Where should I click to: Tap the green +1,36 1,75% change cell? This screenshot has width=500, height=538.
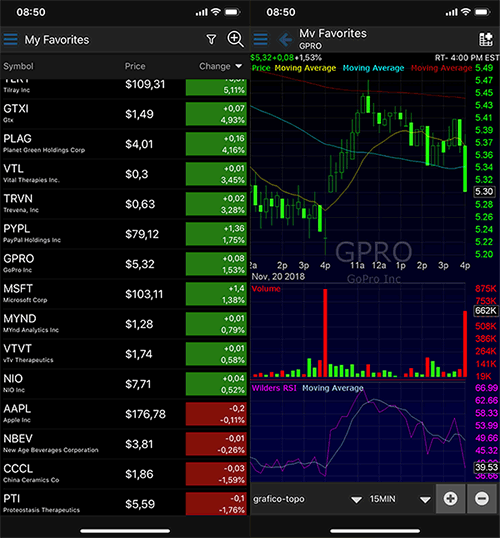(216, 234)
